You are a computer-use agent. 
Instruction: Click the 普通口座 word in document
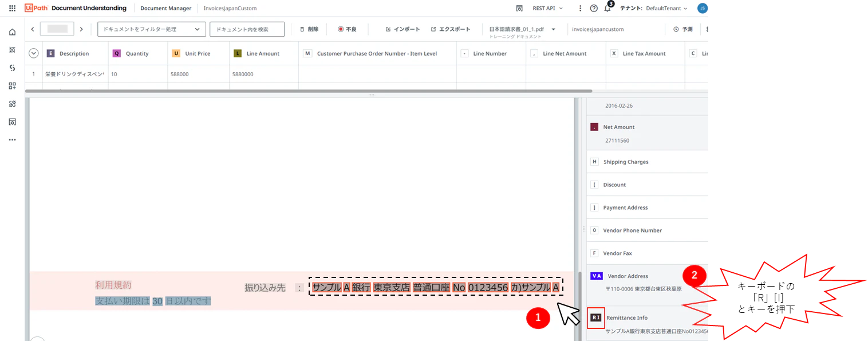pyautogui.click(x=431, y=287)
